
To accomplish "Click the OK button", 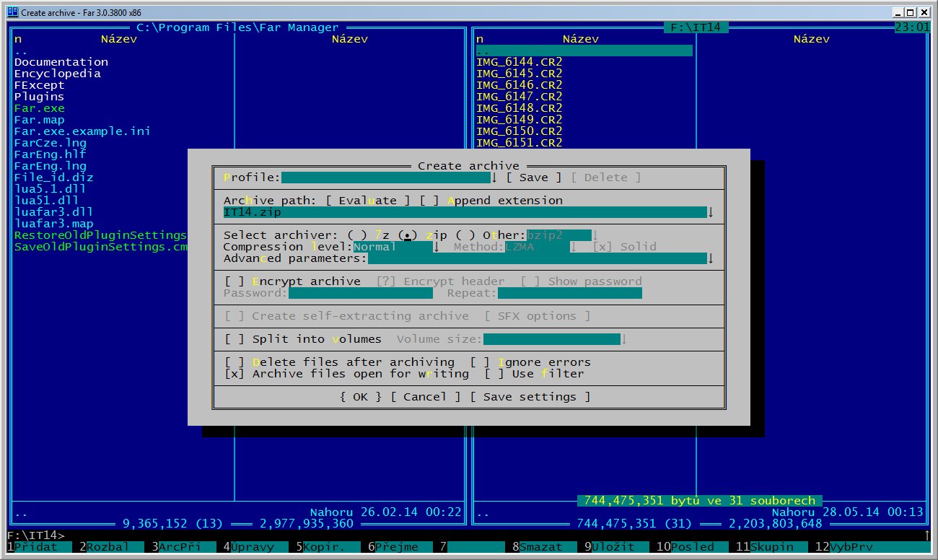I will point(361,397).
